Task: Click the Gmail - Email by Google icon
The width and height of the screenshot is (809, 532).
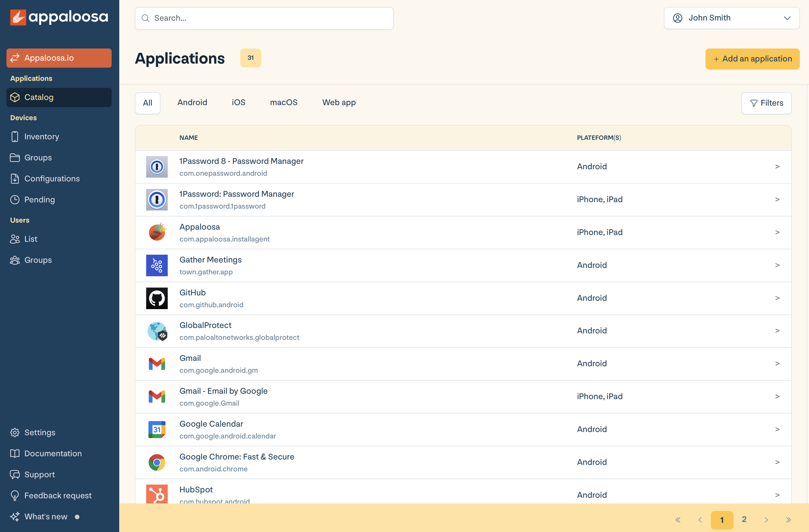Action: (157, 397)
